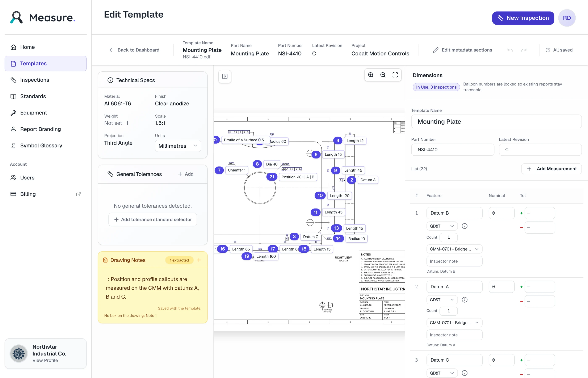Click the Length 120 balloon label
This screenshot has width=588, height=378.
(x=339, y=196)
